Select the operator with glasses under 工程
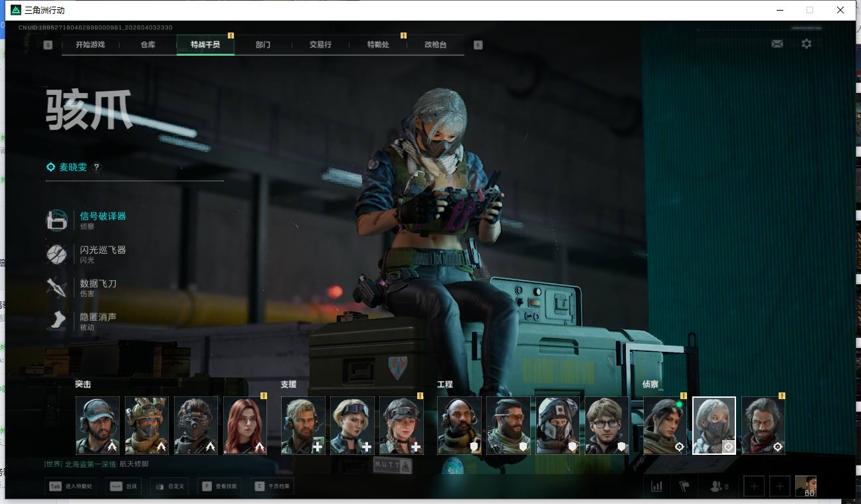Image resolution: width=861 pixels, height=504 pixels. click(x=607, y=425)
